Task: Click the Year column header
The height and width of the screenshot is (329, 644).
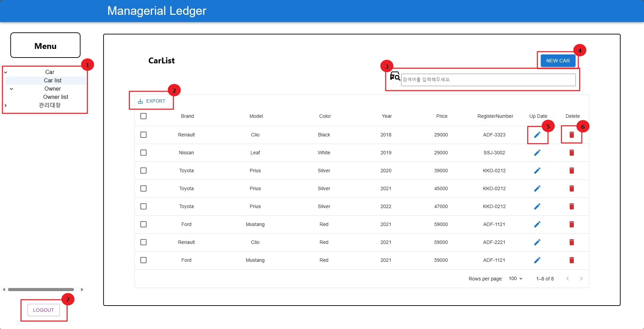Action: click(387, 116)
